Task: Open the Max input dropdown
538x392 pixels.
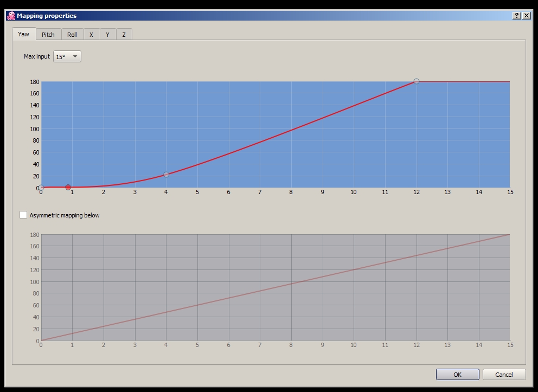Action: pos(67,56)
